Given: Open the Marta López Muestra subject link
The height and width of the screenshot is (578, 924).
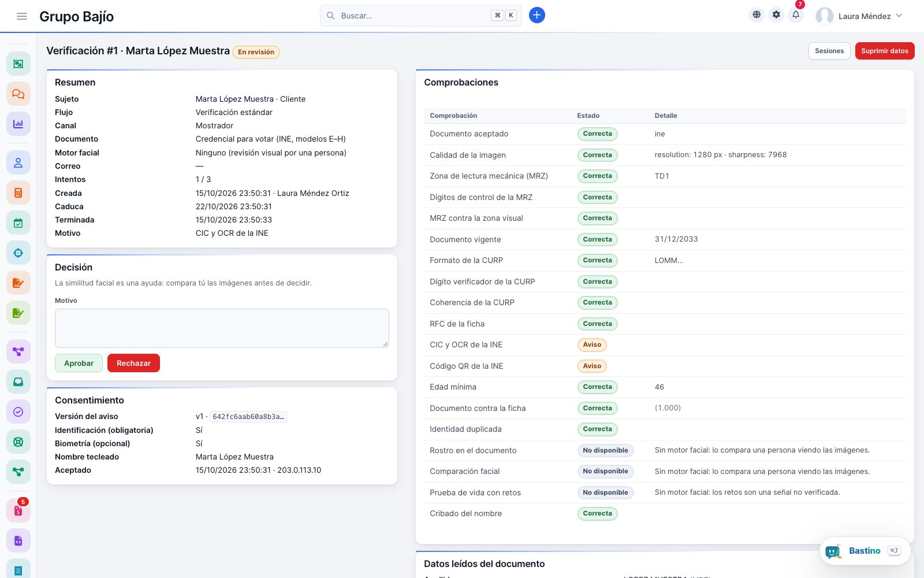Looking at the screenshot, I should (x=234, y=99).
